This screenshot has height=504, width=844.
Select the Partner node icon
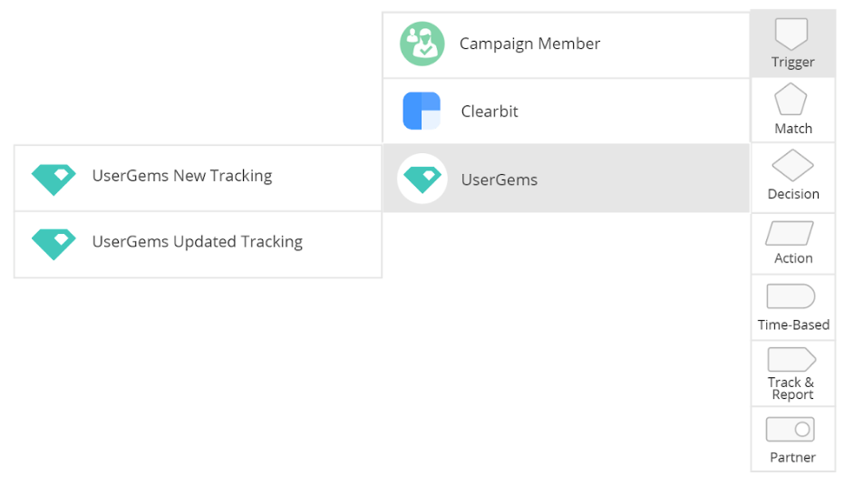coord(791,429)
